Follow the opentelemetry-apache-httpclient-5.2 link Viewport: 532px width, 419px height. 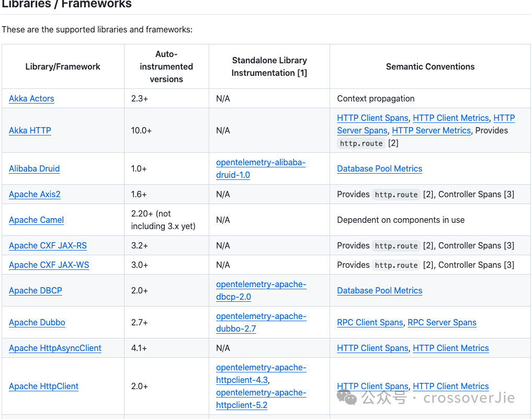pyautogui.click(x=261, y=399)
